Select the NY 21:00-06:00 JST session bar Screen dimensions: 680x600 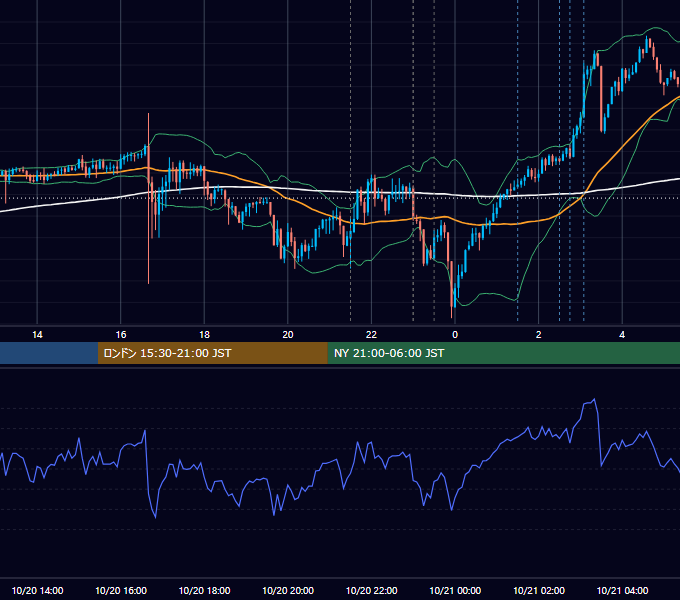click(503, 353)
